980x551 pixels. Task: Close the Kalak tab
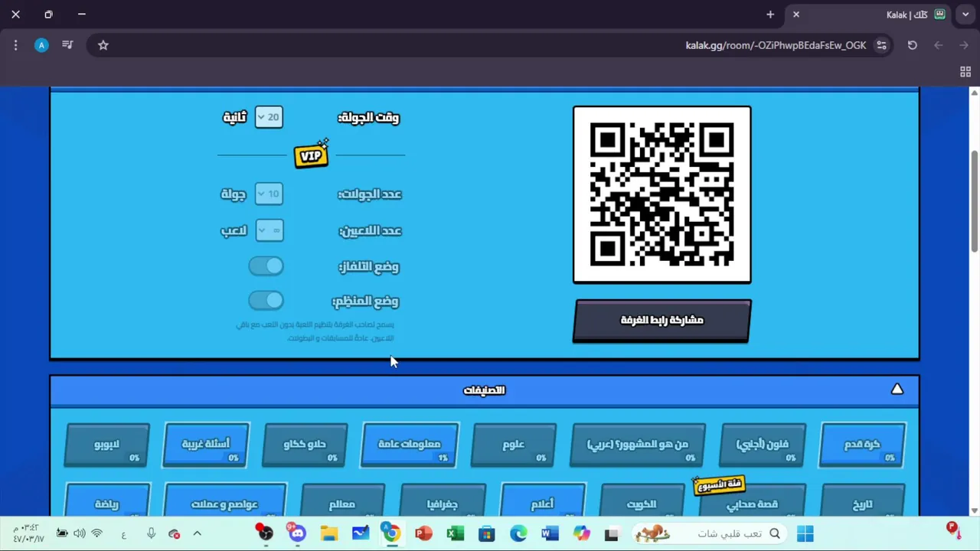[796, 15]
